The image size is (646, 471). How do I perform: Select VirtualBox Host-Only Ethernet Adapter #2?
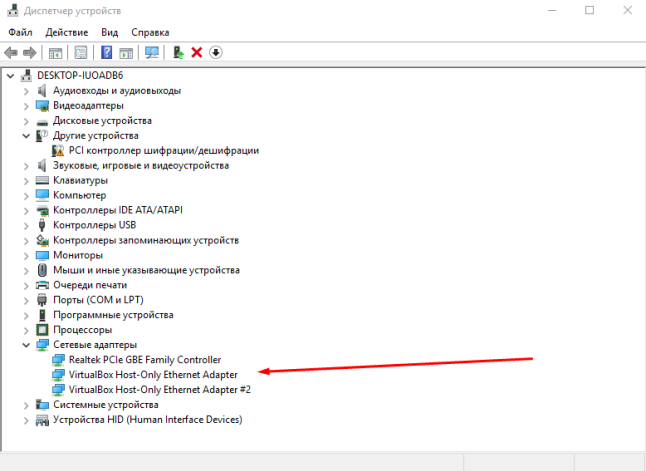click(160, 389)
